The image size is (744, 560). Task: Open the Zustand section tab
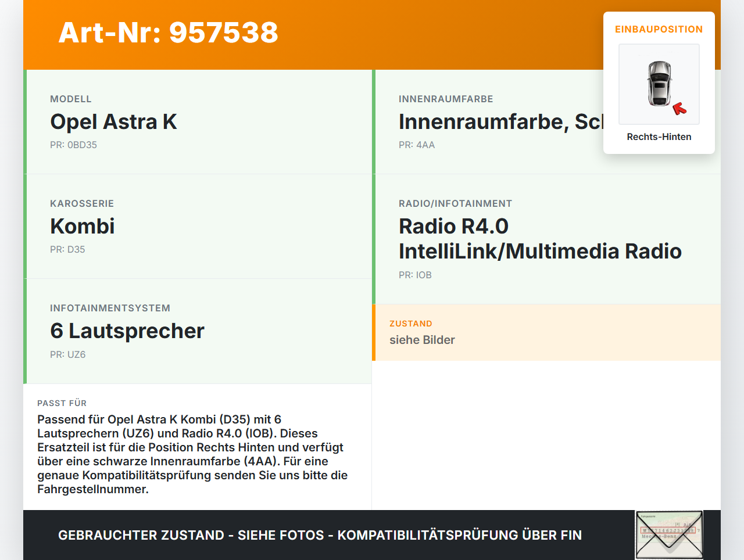click(411, 324)
